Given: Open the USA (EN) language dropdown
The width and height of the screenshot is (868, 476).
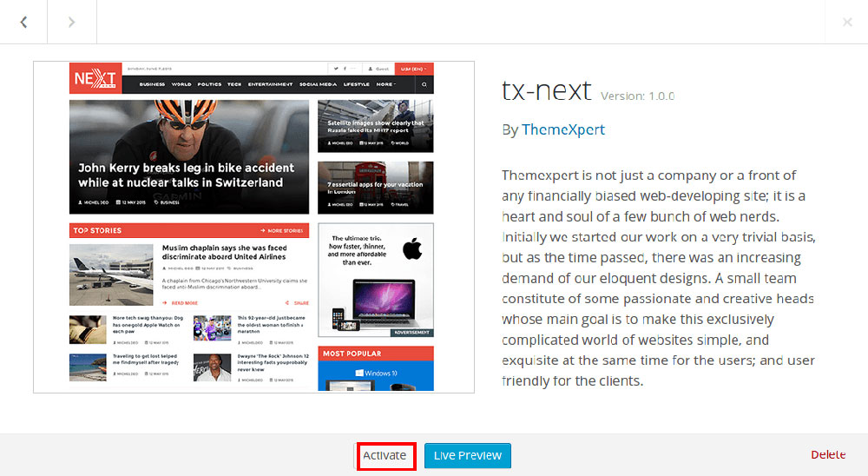Looking at the screenshot, I should coord(413,69).
